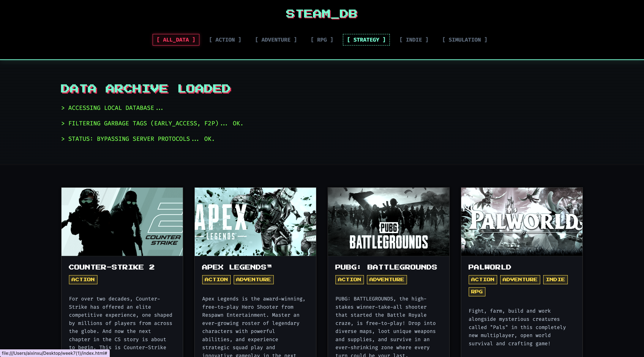Open the Apex Legends cover image
Viewport: 644px width, 357px height.
point(255,221)
